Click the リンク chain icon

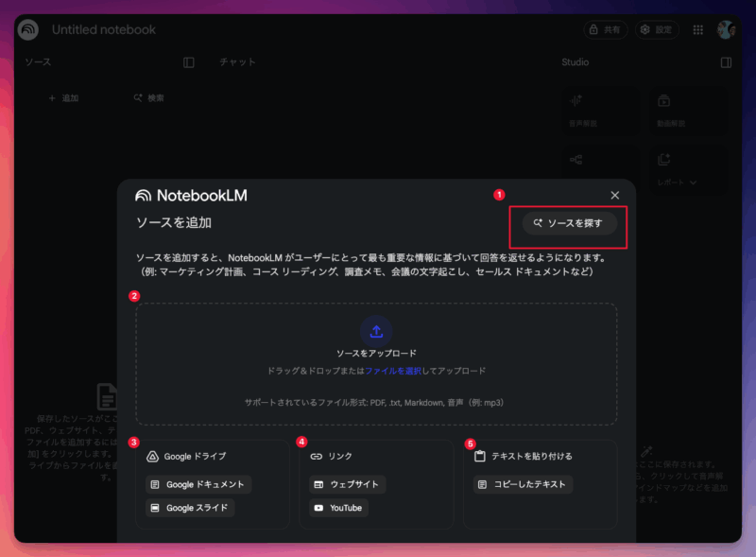317,456
